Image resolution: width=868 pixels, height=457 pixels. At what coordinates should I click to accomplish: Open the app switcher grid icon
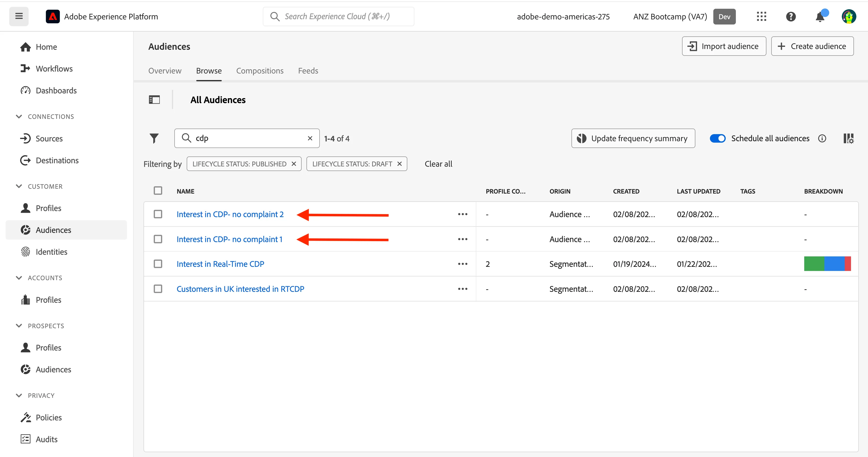761,16
